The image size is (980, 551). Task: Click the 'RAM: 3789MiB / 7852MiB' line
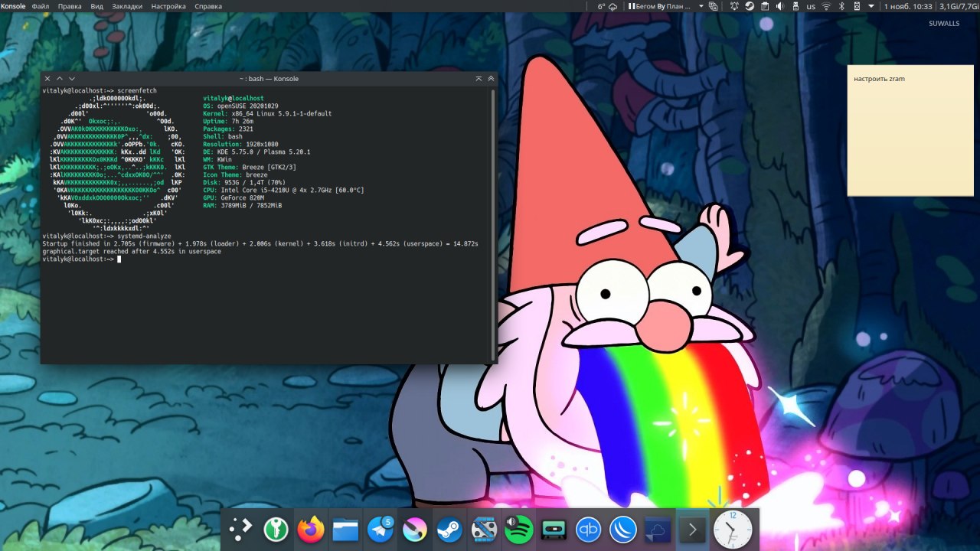coord(243,205)
